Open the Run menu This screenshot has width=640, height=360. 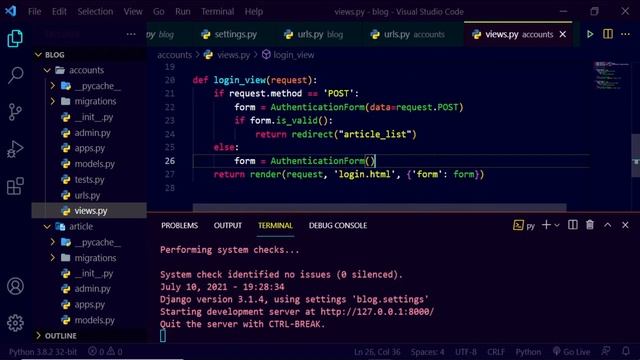[182, 11]
